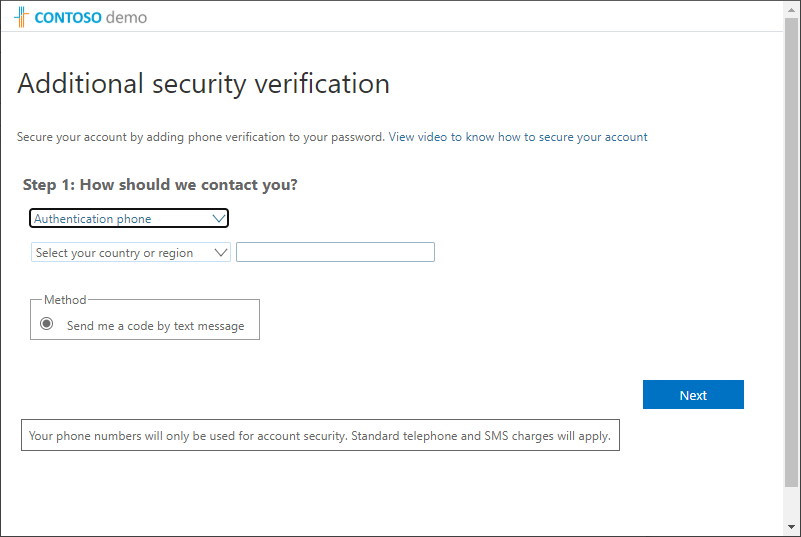Click the "Method" group label
The height and width of the screenshot is (537, 801).
[x=65, y=300]
